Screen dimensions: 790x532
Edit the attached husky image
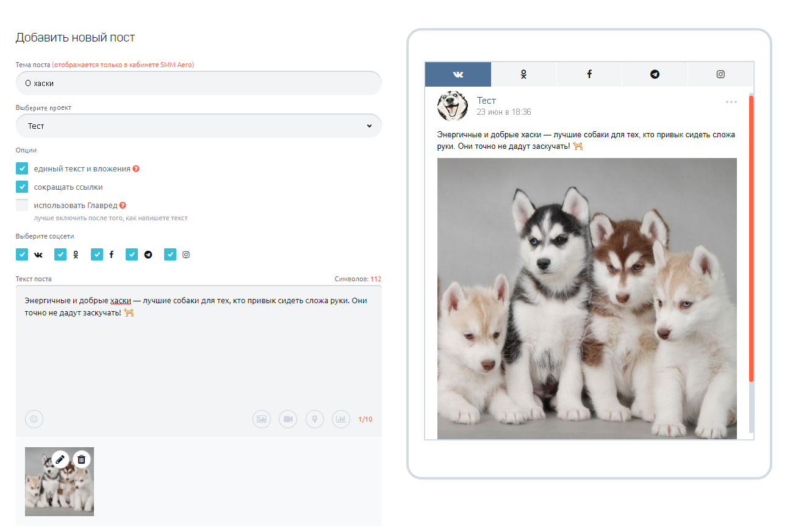[60, 459]
